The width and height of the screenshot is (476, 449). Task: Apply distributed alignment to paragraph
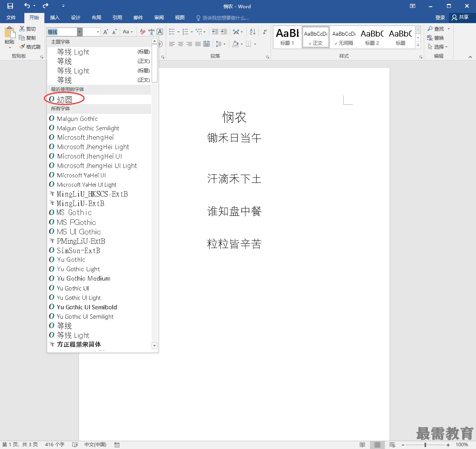point(207,44)
